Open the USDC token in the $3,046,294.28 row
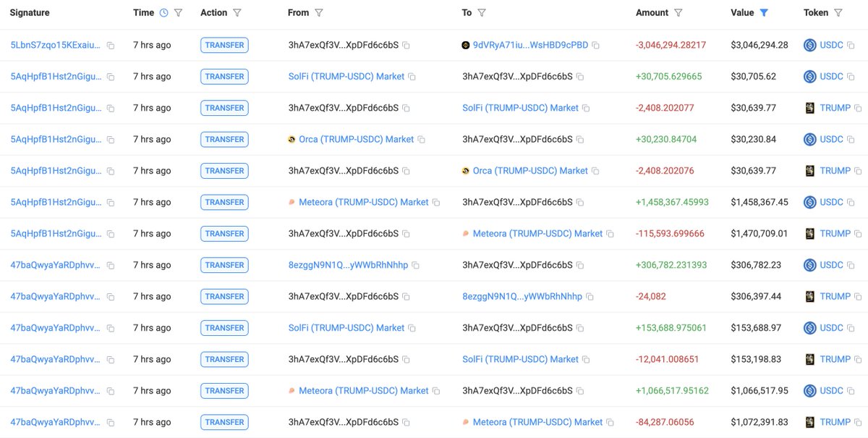868x438 pixels. [831, 45]
